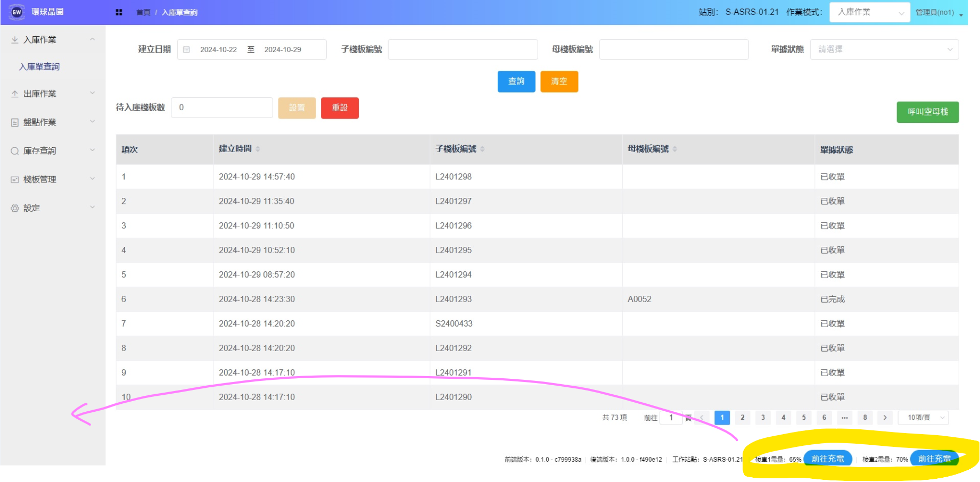This screenshot has width=980, height=482.
Task: Click the green 呼叫空母棧 button
Action: coord(927,112)
